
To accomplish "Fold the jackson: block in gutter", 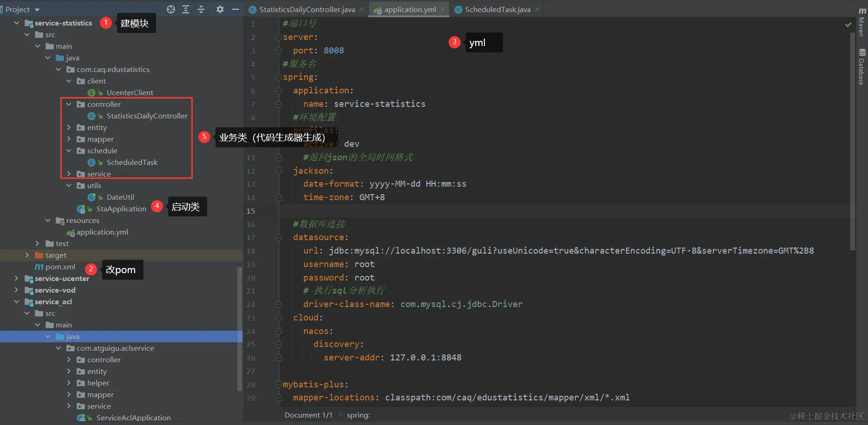I will pos(279,171).
